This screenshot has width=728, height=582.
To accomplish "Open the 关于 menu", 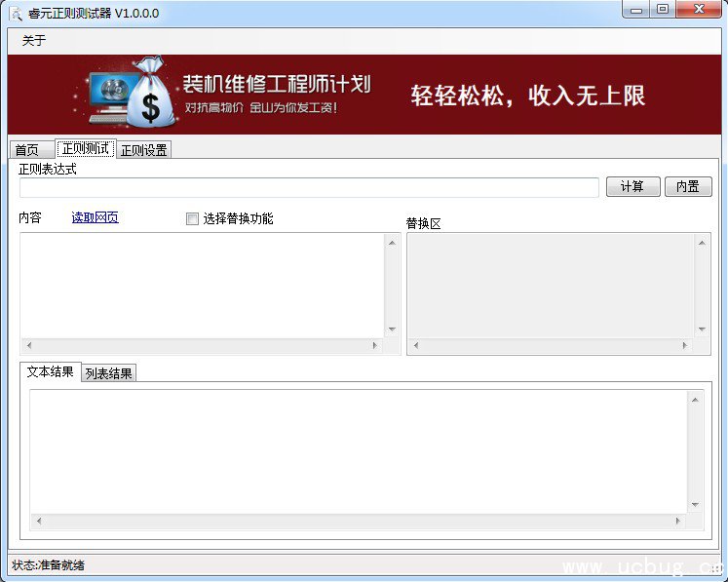I will point(34,41).
